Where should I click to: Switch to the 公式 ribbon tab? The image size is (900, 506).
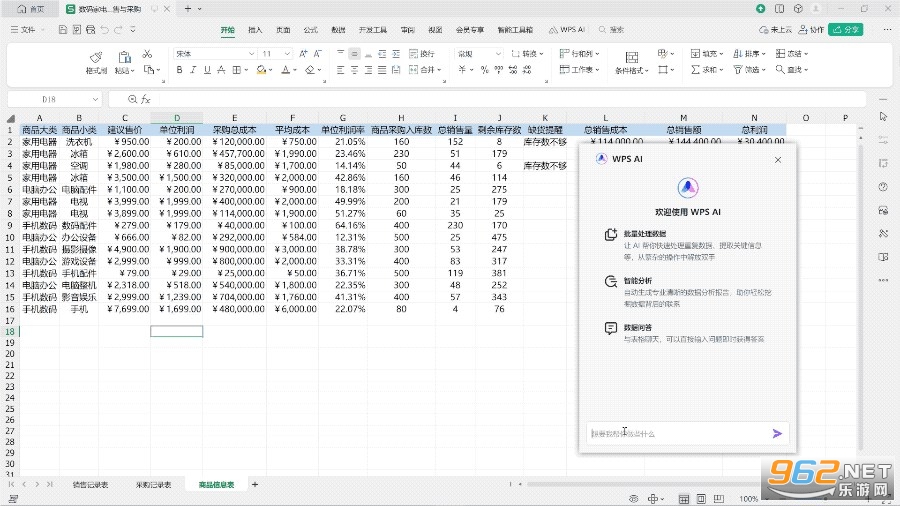point(311,30)
